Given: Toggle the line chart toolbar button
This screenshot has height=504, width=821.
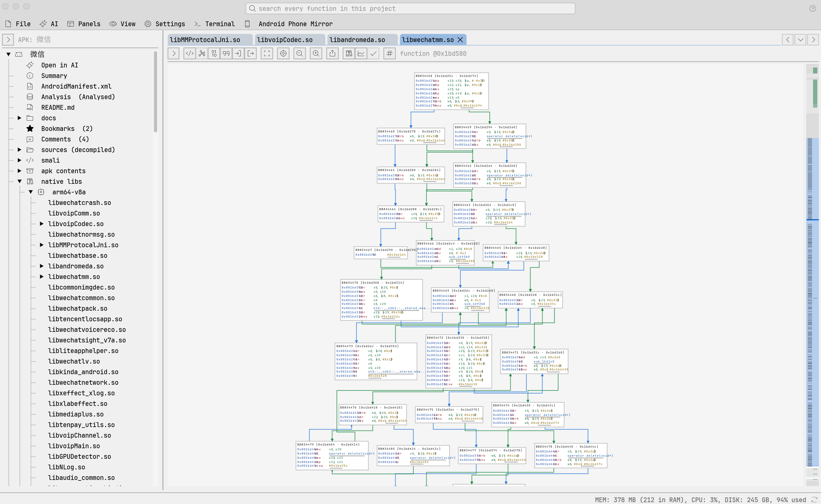Looking at the screenshot, I should [x=361, y=54].
